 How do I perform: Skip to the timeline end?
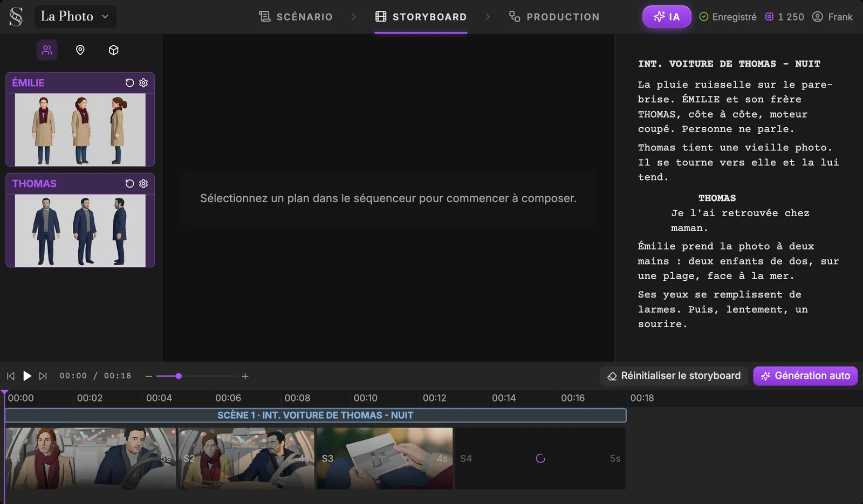[x=43, y=376]
